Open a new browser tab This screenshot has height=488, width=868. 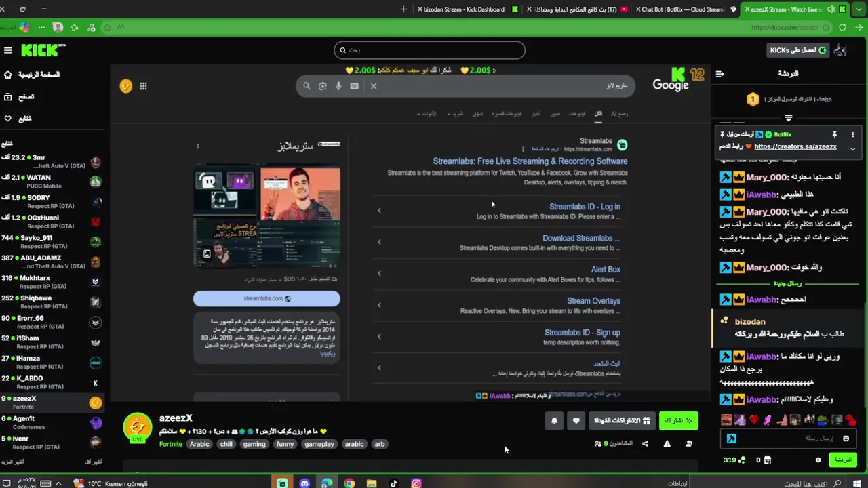[403, 9]
